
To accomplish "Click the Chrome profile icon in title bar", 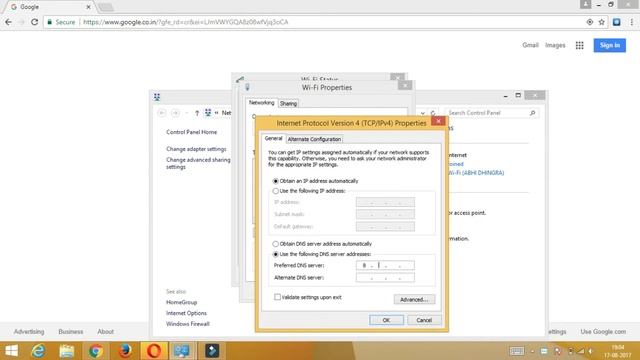I will 585,4.
